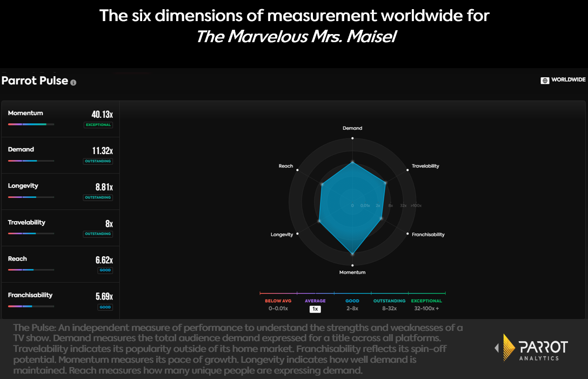Viewport: 588px width, 379px height.
Task: Click the 8.81x Longevity value
Action: point(104,187)
